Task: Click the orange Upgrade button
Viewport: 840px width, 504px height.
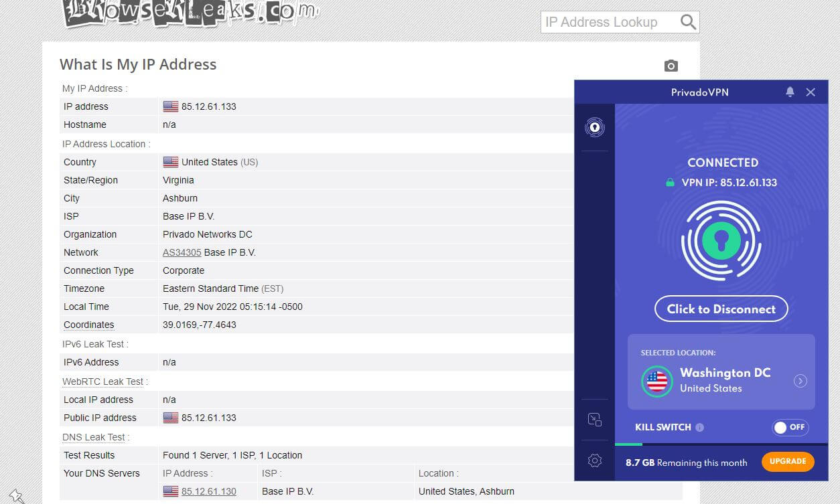Action: (788, 461)
